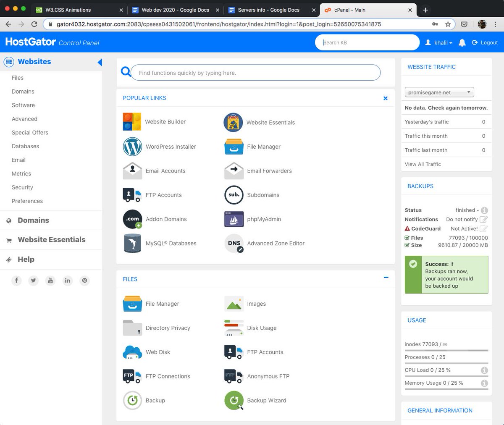Collapse the Files section with minus
504x425 pixels.
click(x=386, y=278)
